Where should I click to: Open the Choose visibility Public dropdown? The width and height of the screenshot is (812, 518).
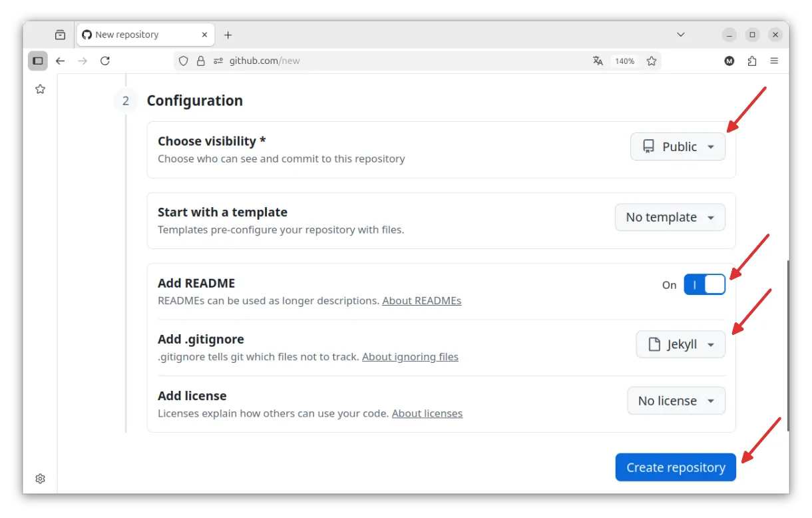[x=678, y=146]
